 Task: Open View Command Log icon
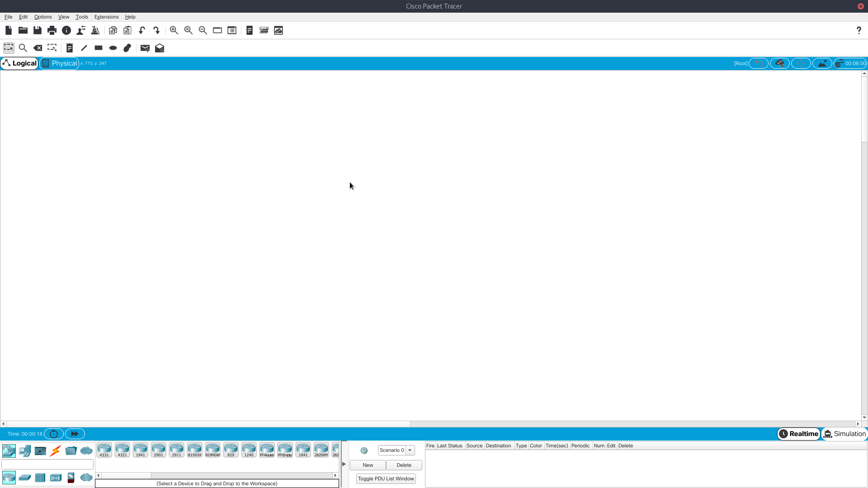250,30
